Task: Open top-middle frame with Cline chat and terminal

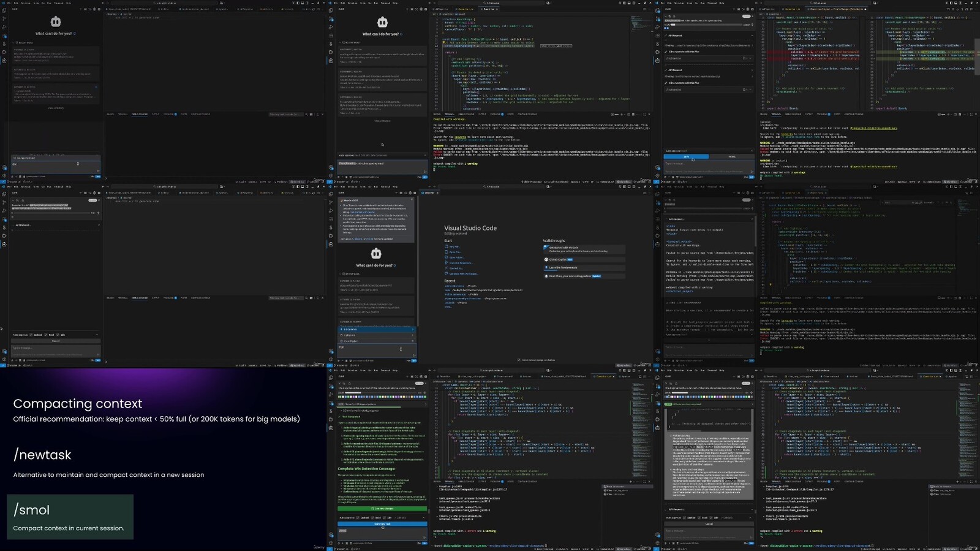Action: [x=490, y=91]
